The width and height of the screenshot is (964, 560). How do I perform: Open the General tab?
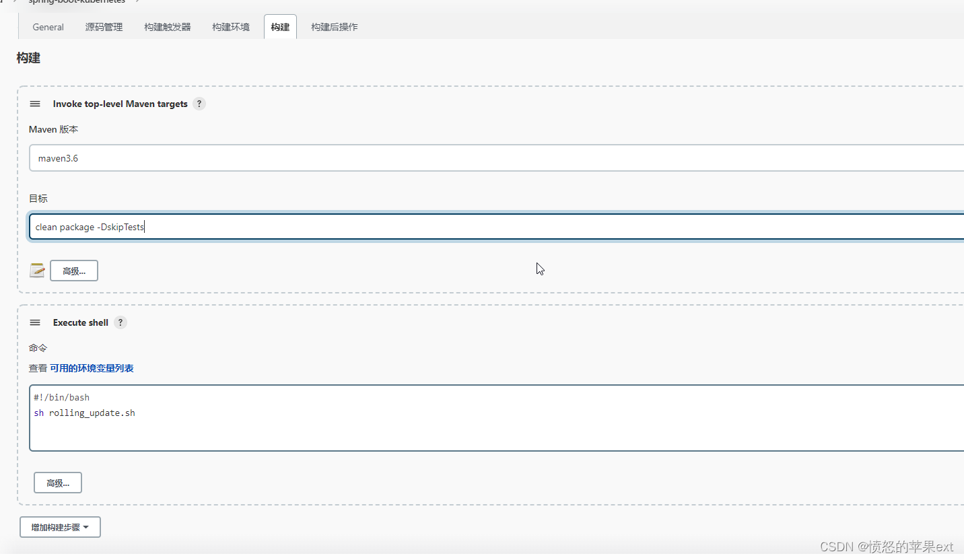(48, 27)
